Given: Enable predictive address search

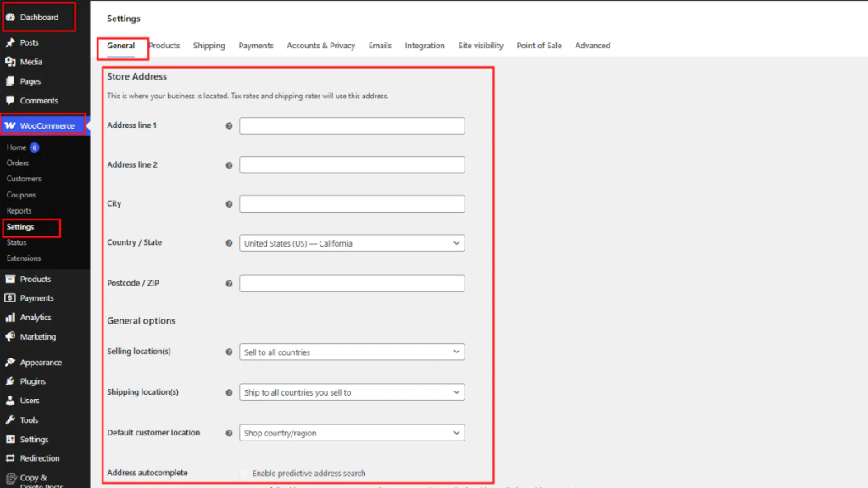Looking at the screenshot, I should tap(243, 474).
